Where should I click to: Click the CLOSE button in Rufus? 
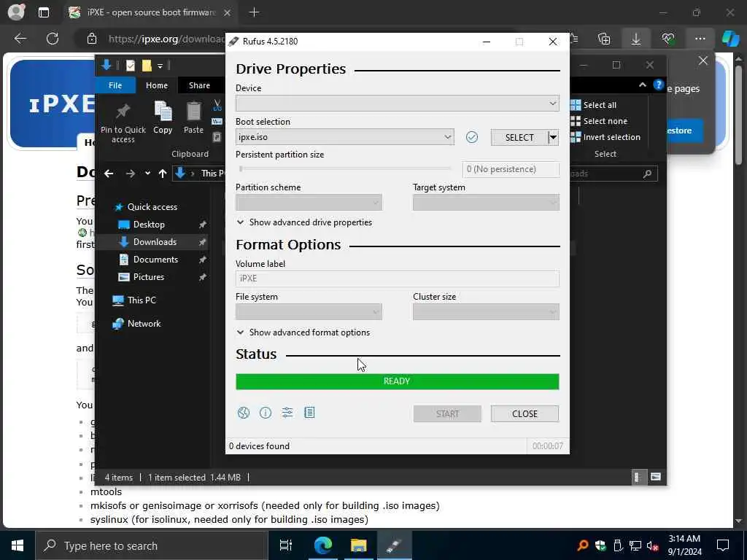(525, 414)
